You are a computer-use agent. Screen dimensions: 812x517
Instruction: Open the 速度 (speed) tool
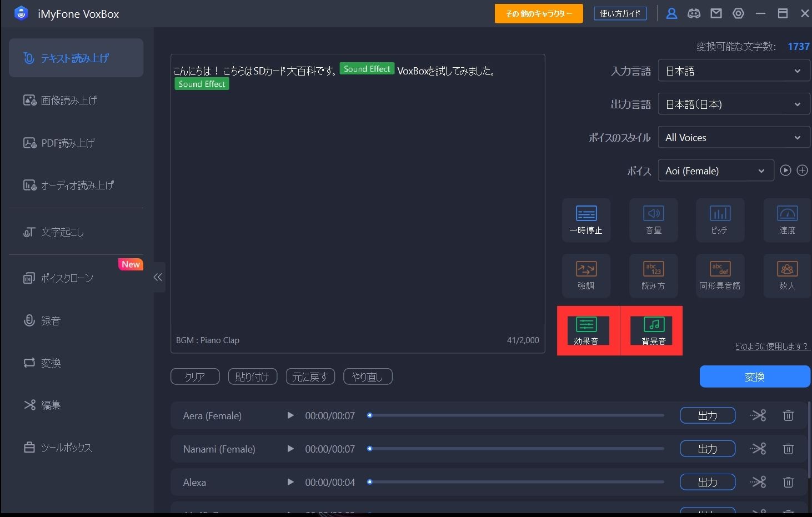[786, 219]
